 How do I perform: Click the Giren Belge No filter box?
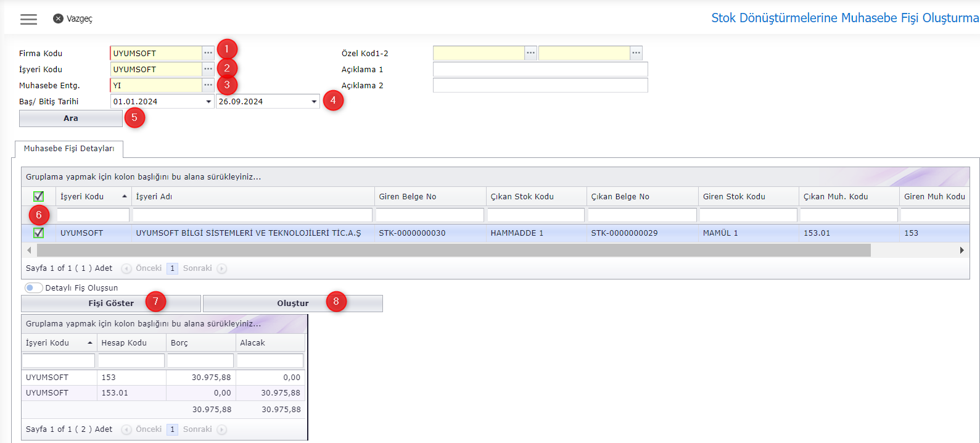(430, 215)
